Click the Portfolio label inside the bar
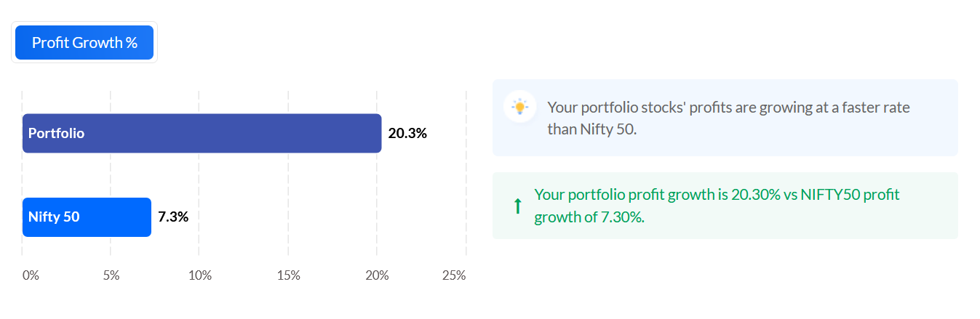980x319 pixels. coord(56,134)
